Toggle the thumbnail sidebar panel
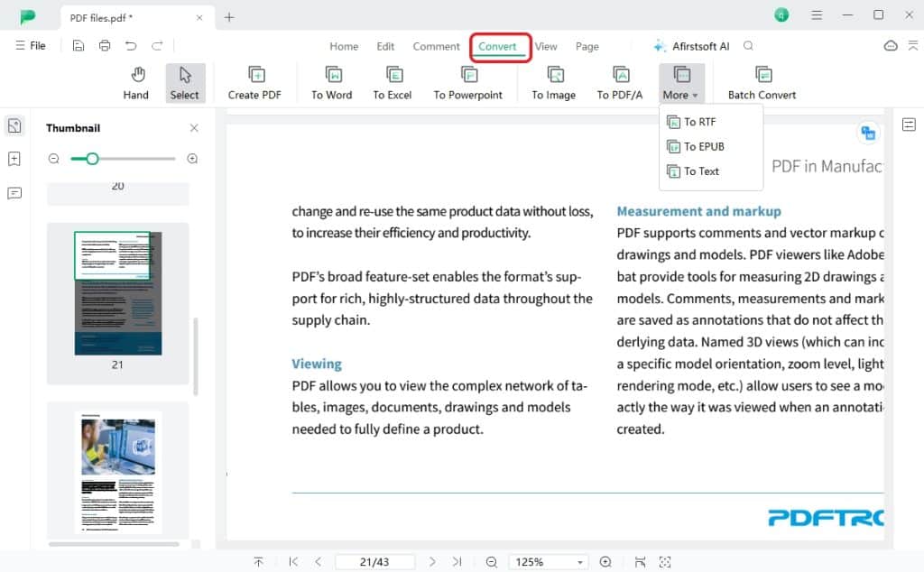This screenshot has width=924, height=572. click(x=14, y=125)
